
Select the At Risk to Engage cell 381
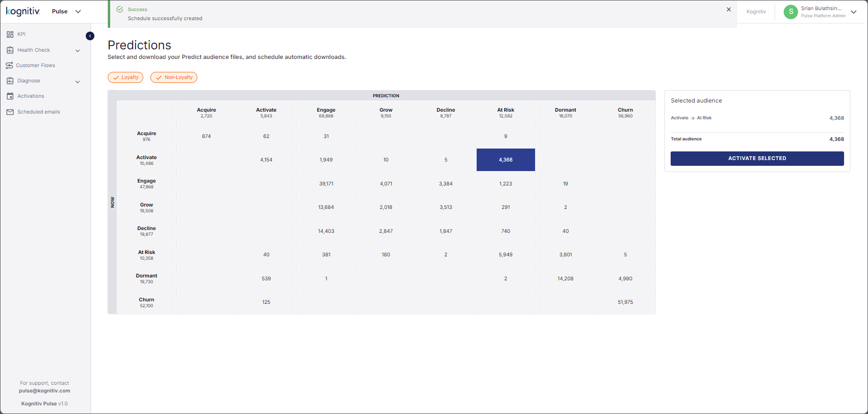(326, 254)
